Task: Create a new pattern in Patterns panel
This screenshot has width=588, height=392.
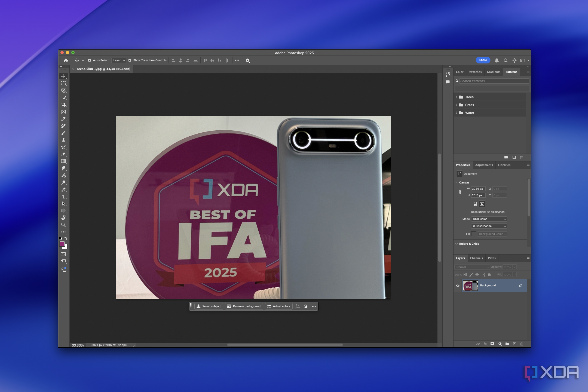Action: pyautogui.click(x=514, y=157)
